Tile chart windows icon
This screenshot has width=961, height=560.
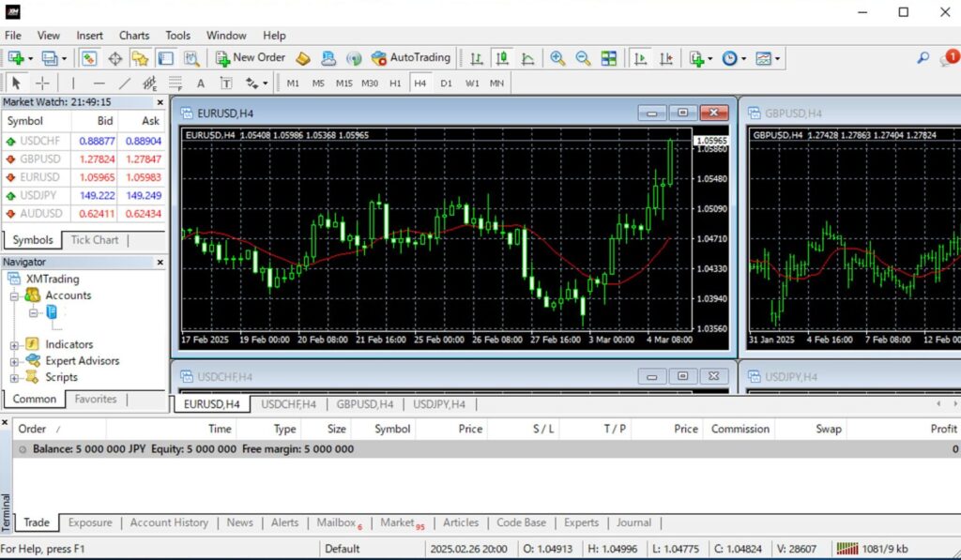[608, 58]
